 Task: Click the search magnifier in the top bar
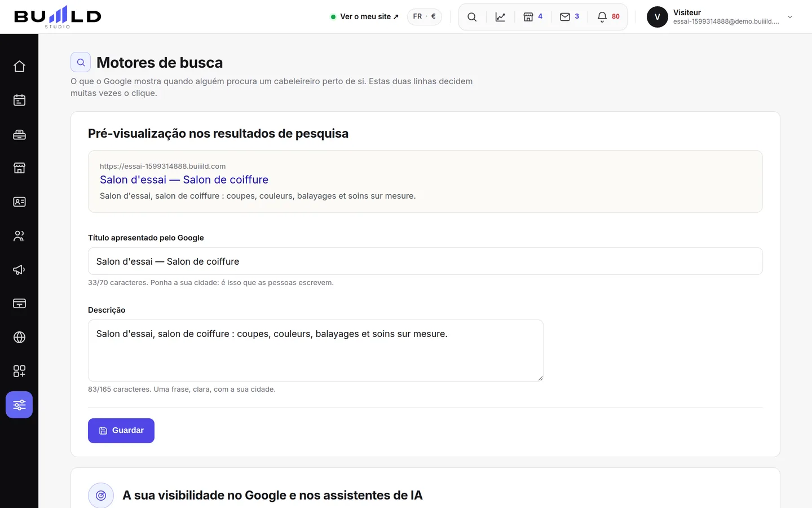[x=472, y=17]
